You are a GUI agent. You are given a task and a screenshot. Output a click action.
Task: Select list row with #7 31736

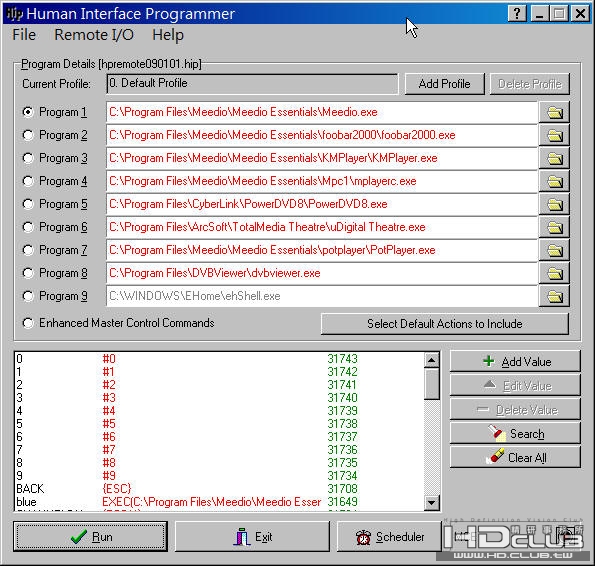[x=219, y=450]
